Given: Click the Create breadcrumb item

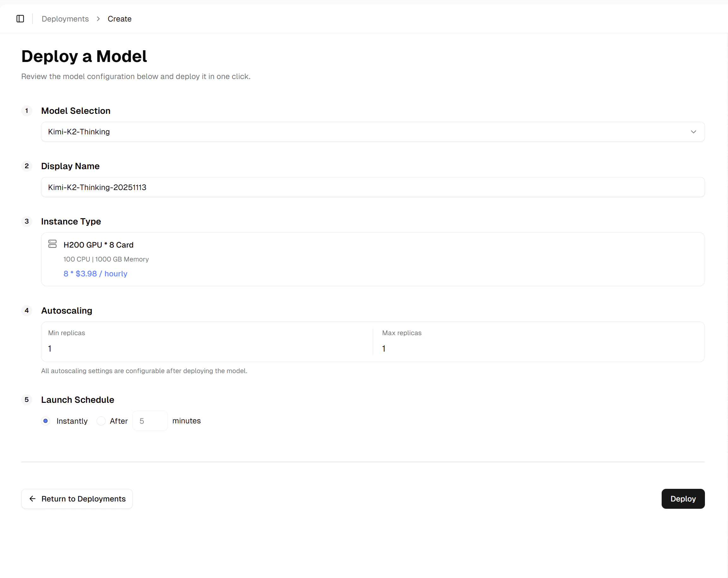Looking at the screenshot, I should [x=119, y=19].
